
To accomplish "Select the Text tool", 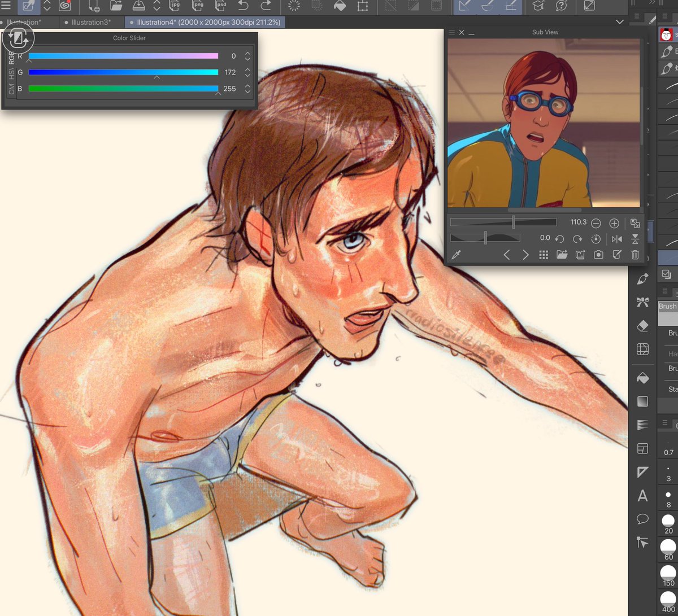I will [642, 496].
